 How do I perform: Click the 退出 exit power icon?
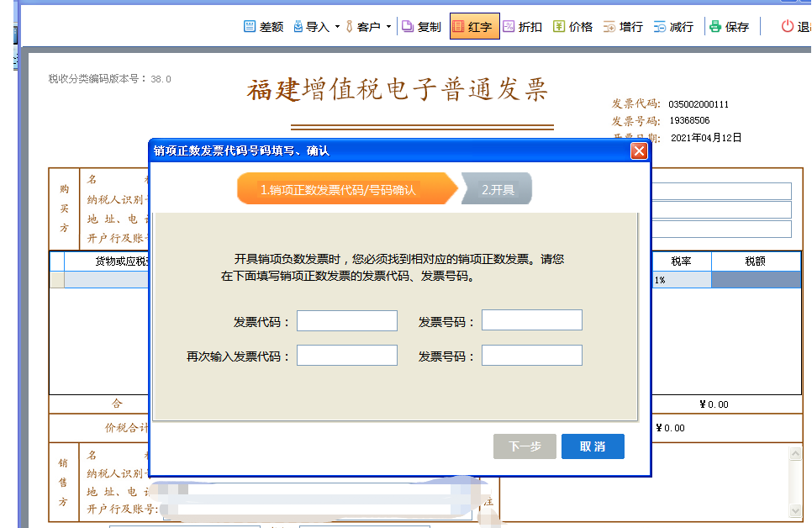click(x=788, y=27)
